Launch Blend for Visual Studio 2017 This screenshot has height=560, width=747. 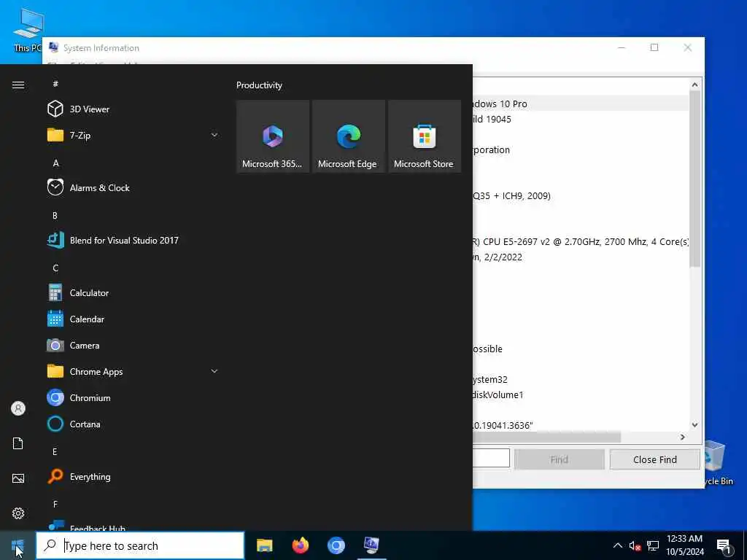coord(133,241)
